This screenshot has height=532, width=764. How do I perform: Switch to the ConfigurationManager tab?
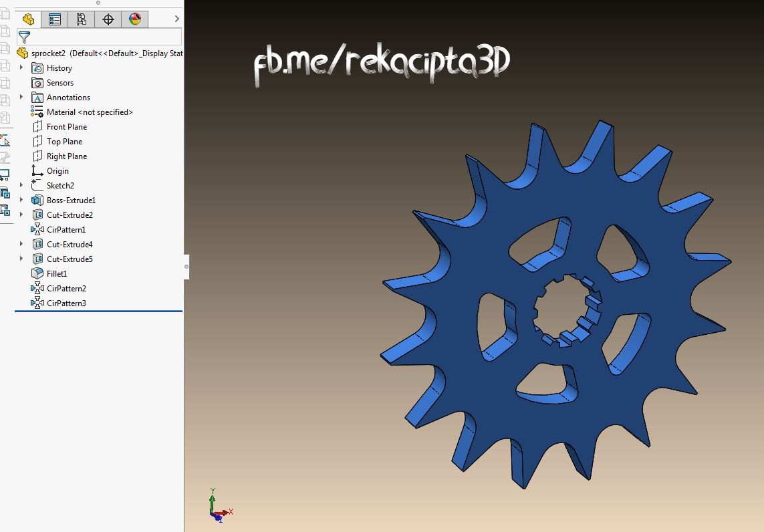tap(82, 19)
